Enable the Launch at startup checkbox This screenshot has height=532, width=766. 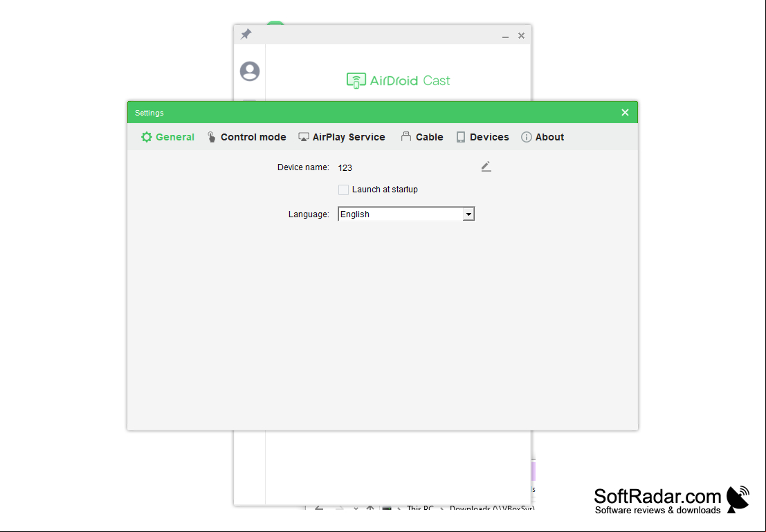point(343,190)
